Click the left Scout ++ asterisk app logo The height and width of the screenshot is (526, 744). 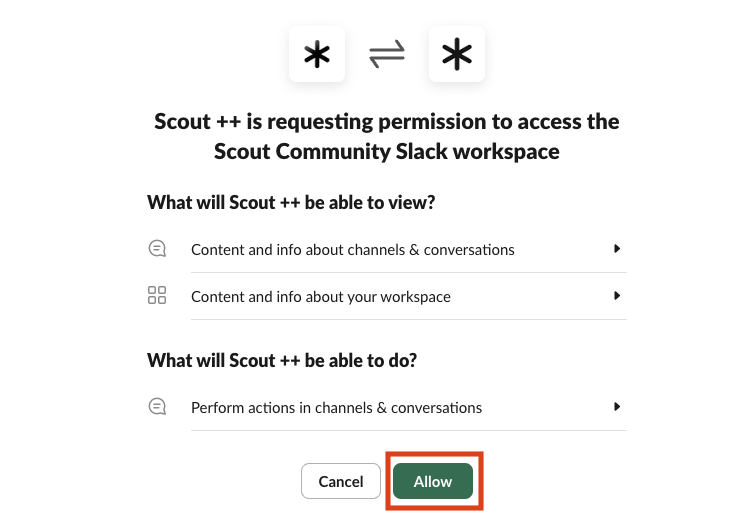click(x=317, y=54)
